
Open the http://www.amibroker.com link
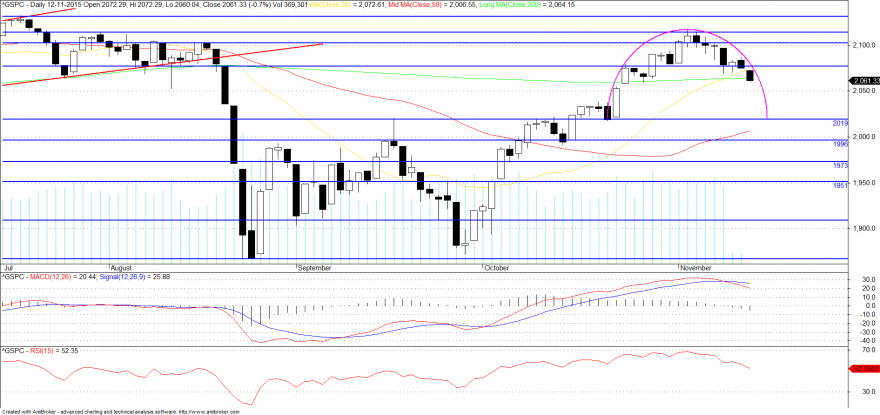(210, 412)
